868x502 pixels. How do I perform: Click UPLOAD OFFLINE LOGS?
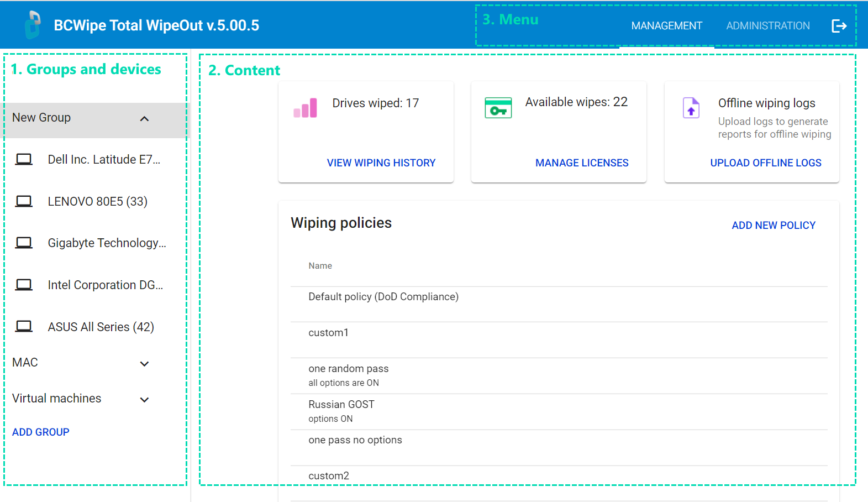[x=766, y=163]
